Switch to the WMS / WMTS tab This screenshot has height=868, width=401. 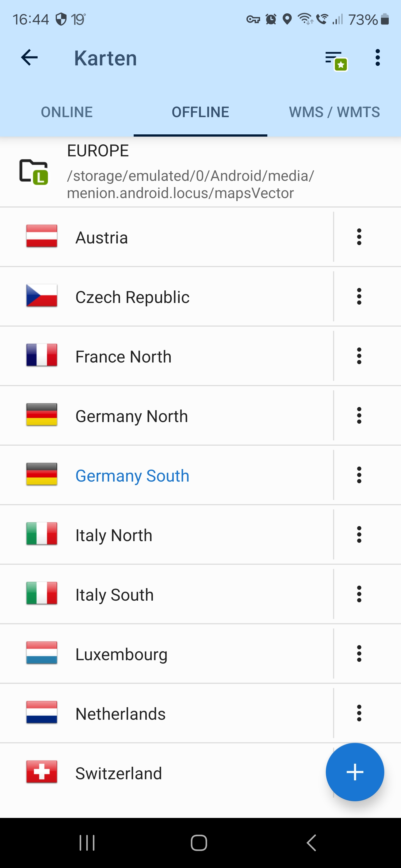(334, 112)
